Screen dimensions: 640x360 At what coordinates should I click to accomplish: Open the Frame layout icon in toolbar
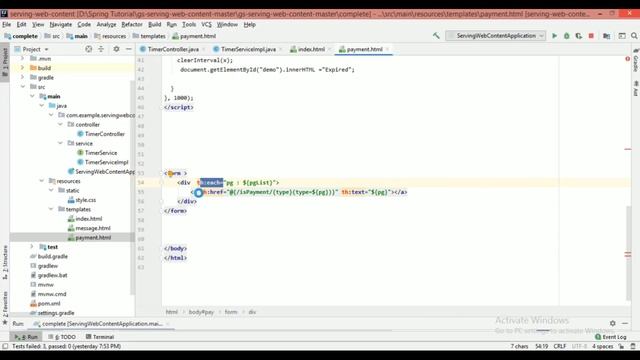coord(622,36)
